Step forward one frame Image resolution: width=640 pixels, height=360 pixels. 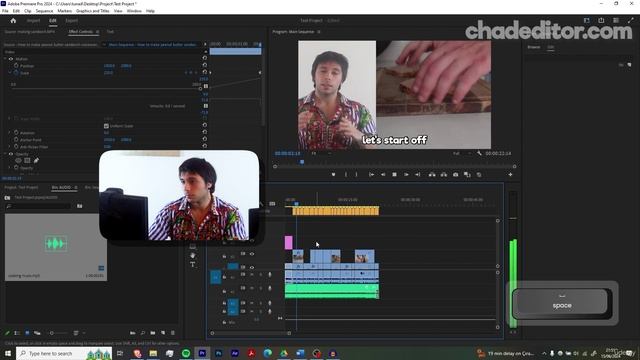click(x=406, y=175)
